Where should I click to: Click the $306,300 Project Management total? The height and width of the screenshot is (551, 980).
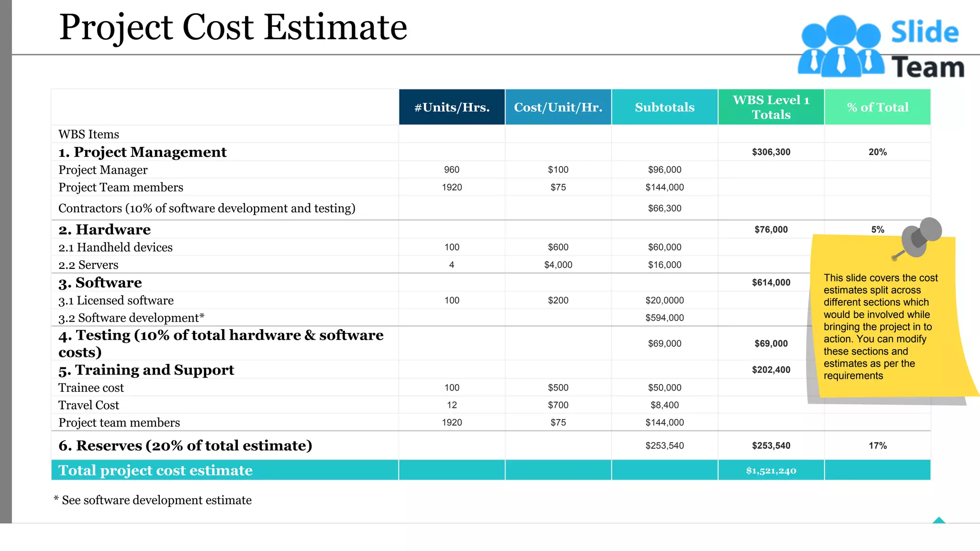click(x=771, y=152)
